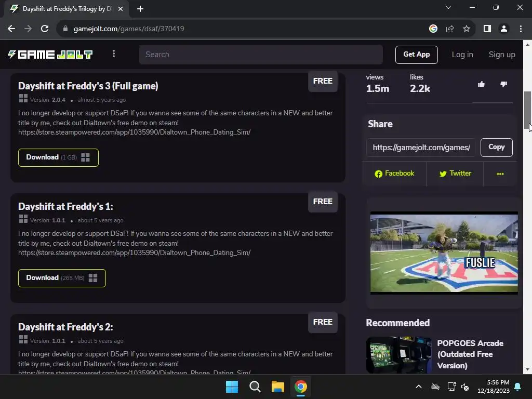The width and height of the screenshot is (532, 399).
Task: Share the game on Twitter
Action: coord(455,174)
